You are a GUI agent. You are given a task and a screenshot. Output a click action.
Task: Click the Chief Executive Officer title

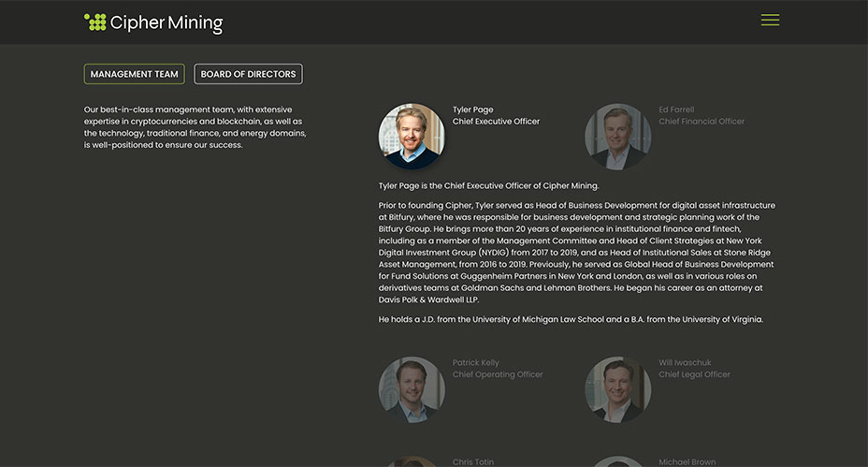click(496, 122)
